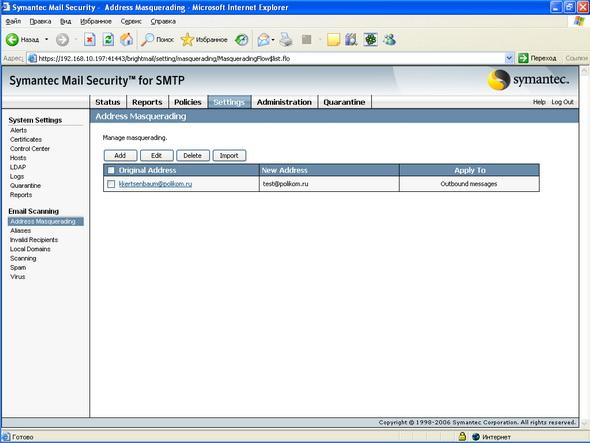Open Logs settings link
This screenshot has width=590, height=443.
17,176
